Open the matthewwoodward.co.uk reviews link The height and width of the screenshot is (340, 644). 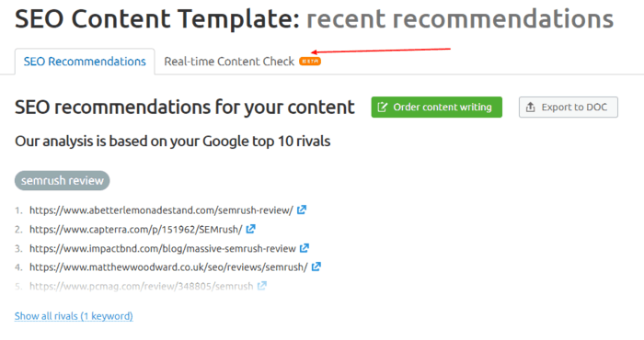click(168, 267)
